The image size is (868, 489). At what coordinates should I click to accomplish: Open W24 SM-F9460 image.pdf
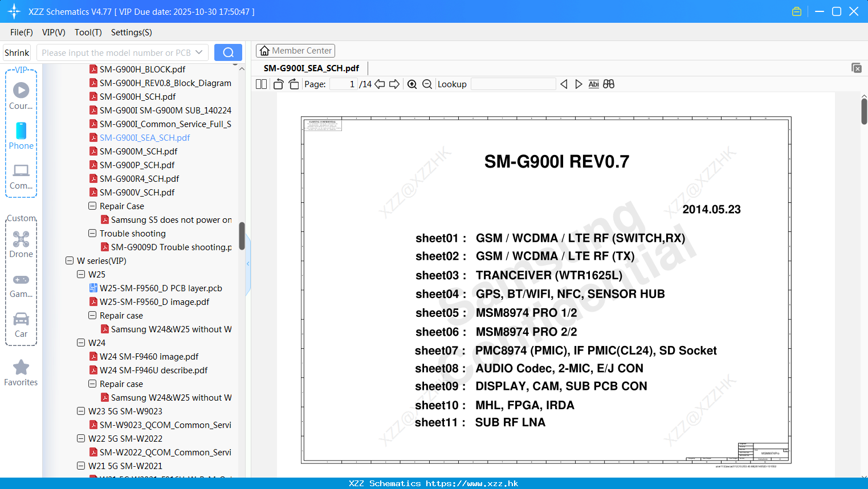[149, 357]
